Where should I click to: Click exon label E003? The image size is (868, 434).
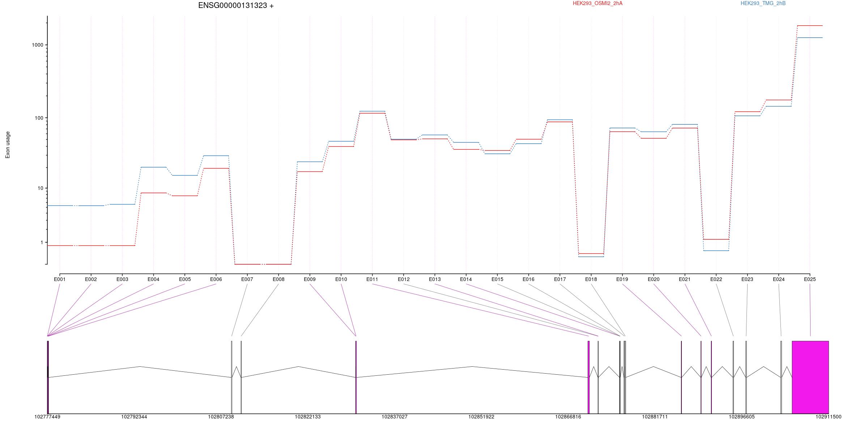pos(122,279)
